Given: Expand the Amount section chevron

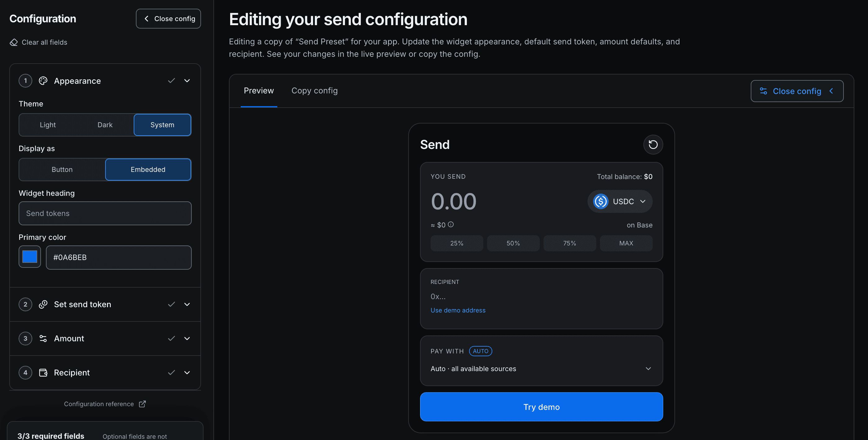Looking at the screenshot, I should point(187,338).
